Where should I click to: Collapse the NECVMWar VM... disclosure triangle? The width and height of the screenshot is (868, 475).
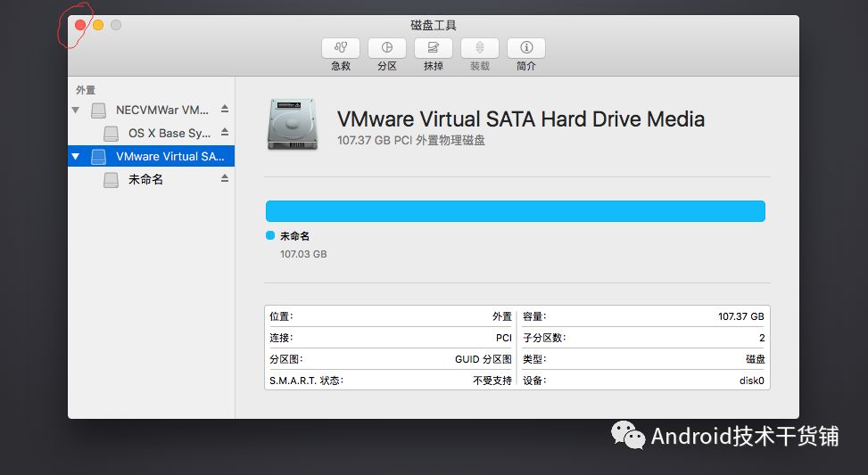click(x=76, y=110)
